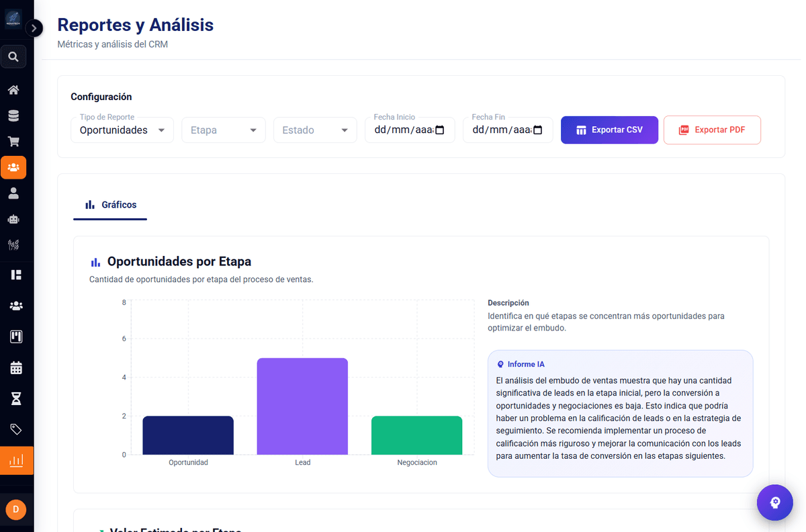Click the Descripción label beside the chart

pos(508,303)
